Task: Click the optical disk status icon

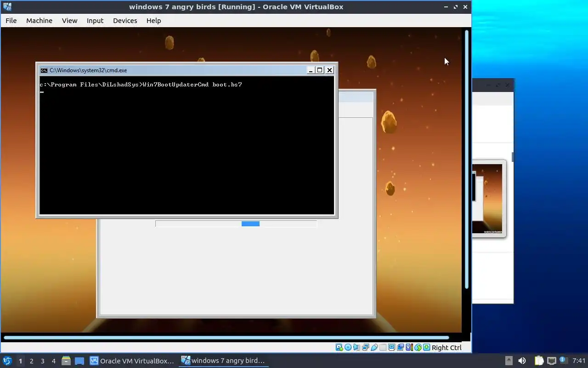Action: 348,347
